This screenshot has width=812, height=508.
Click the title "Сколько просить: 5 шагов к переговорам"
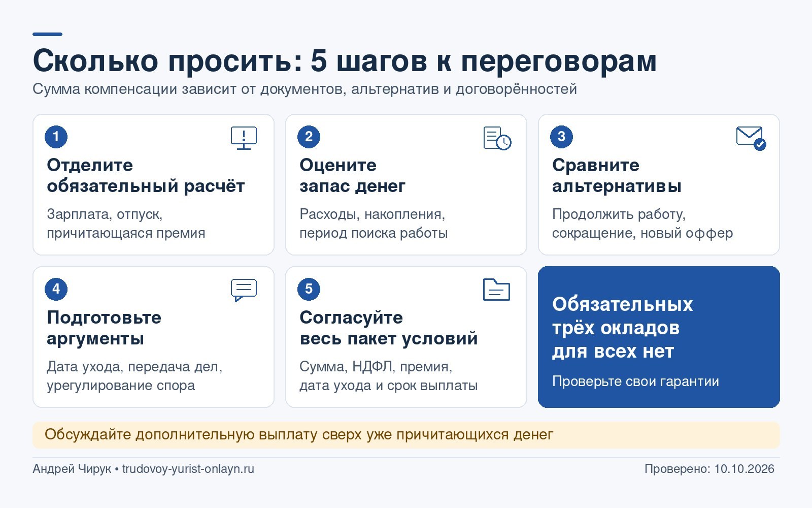point(345,61)
